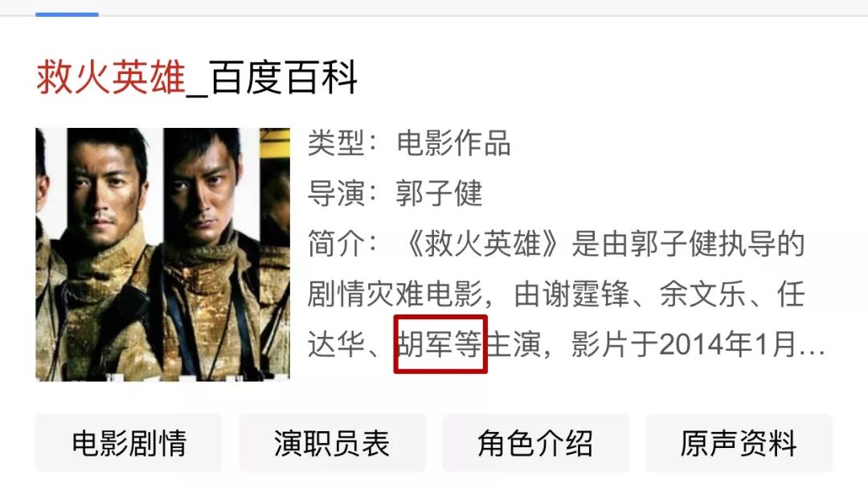Open the firefighter movie poster thumbnail
Viewport: 868px width, 485px height.
click(162, 254)
